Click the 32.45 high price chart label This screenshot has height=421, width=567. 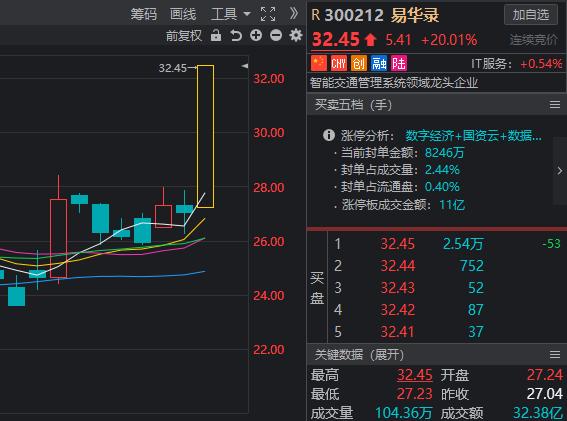173,68
